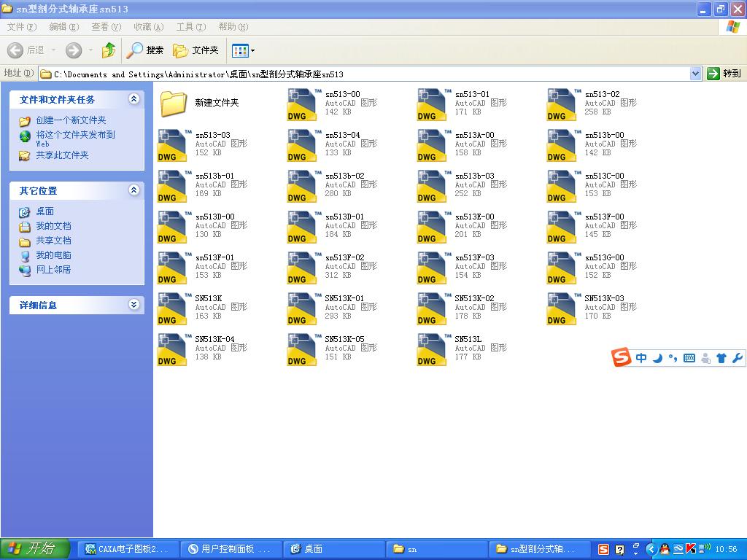Toggle the Folders pane button
This screenshot has height=560, width=747.
tap(196, 50)
